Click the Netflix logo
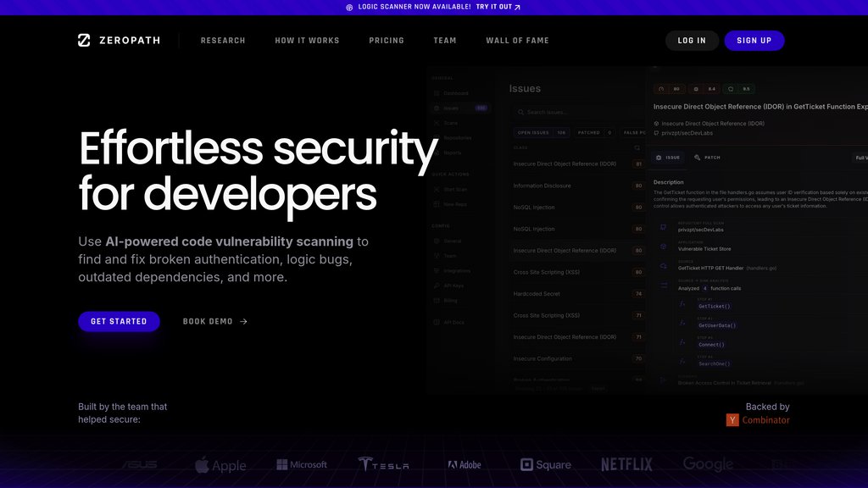The height and width of the screenshot is (488, 868). (x=626, y=465)
